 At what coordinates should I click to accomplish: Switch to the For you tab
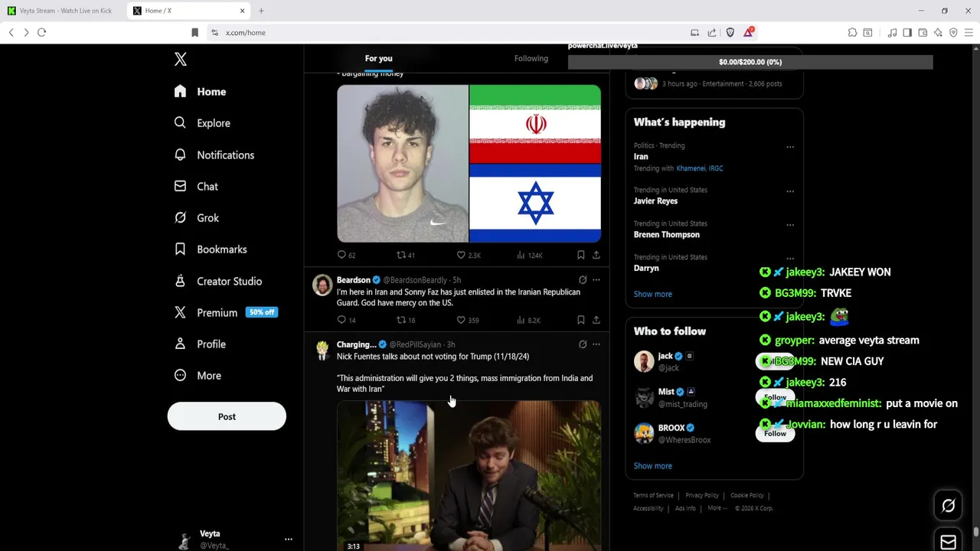tap(378, 58)
